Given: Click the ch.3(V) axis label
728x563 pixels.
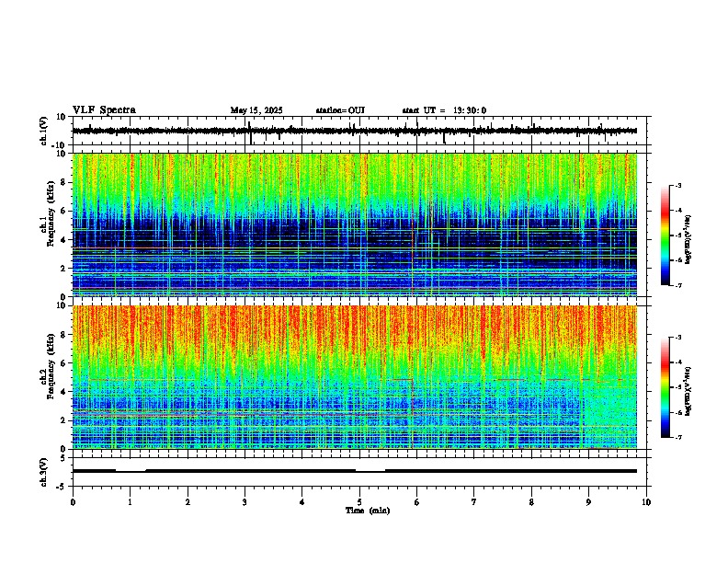Looking at the screenshot, I should click(44, 472).
